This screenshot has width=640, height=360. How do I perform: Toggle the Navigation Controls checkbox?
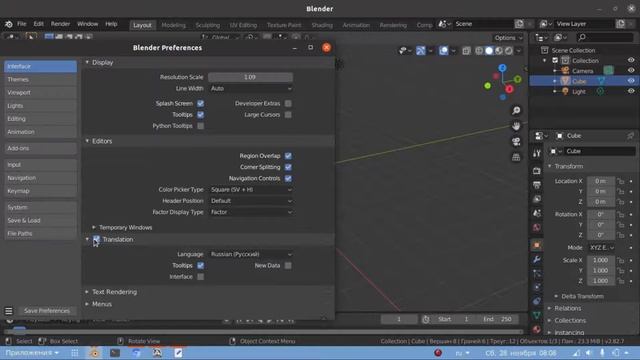288,178
